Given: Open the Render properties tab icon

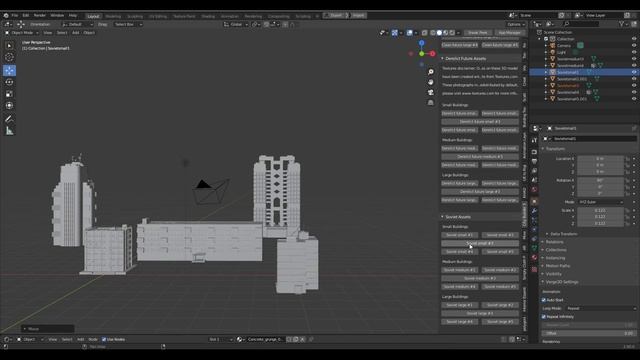Looking at the screenshot, I should coord(534,152).
